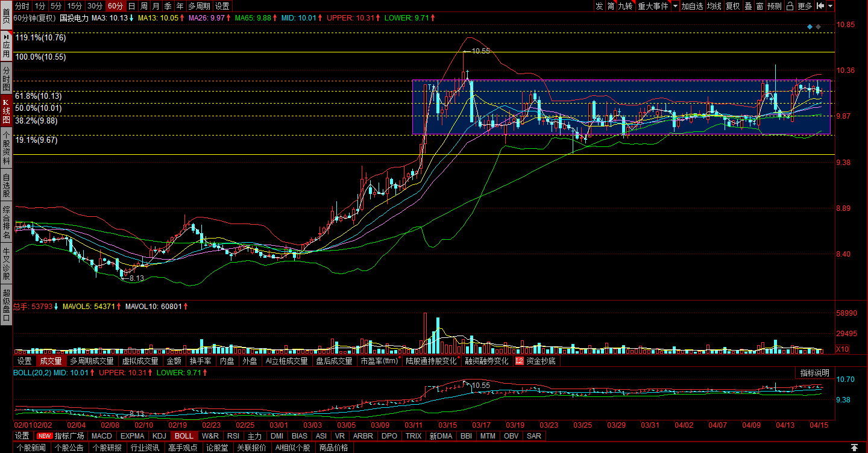
Task: Select the 多周期成交量 indicator tab
Action: (x=92, y=361)
